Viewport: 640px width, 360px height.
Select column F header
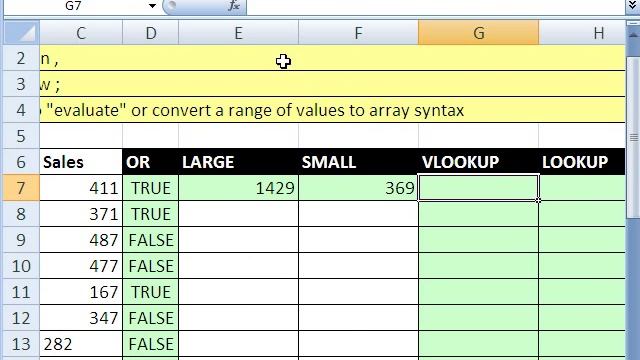[358, 33]
